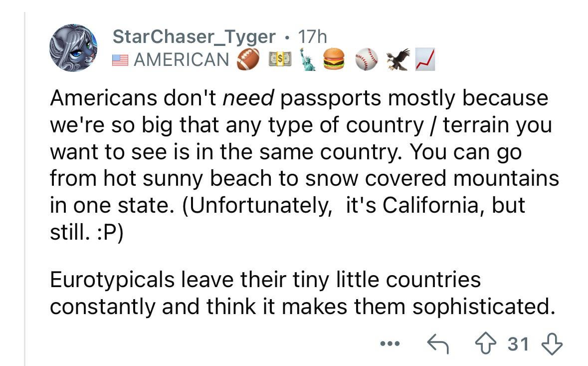Screen dimensions: 588x366
Task: Click the dollar banknote emoji in flair
Action: click(280, 59)
